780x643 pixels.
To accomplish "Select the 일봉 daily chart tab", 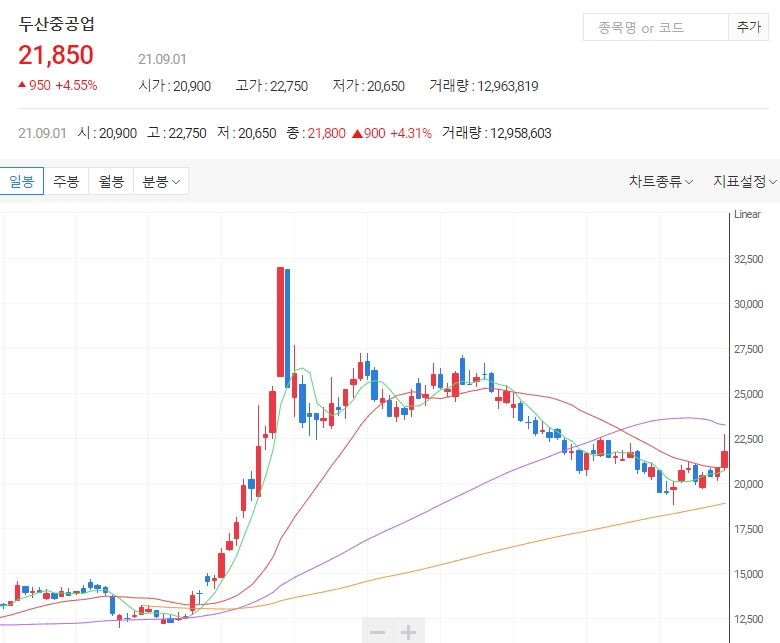I will coord(21,181).
